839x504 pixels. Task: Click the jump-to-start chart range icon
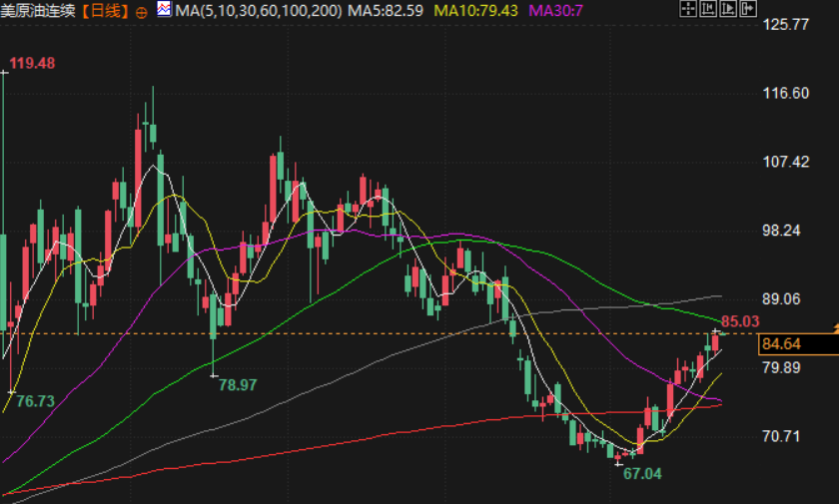pyautogui.click(x=708, y=9)
